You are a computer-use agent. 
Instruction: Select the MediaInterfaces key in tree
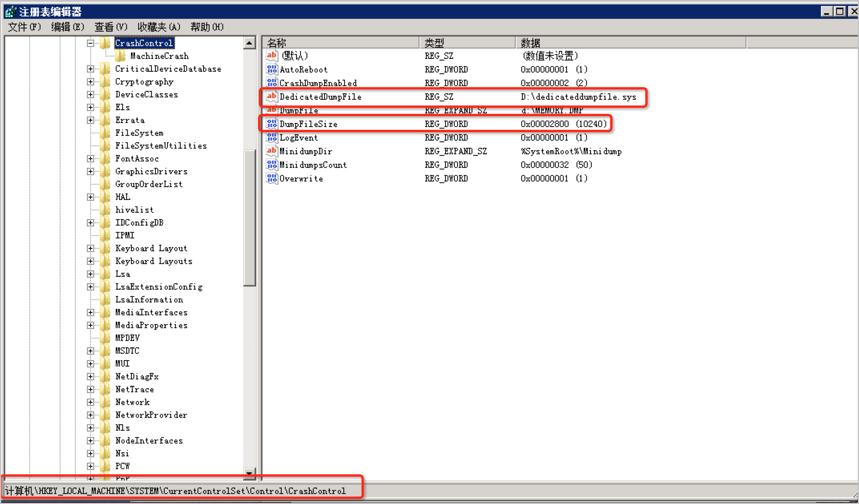pos(151,312)
